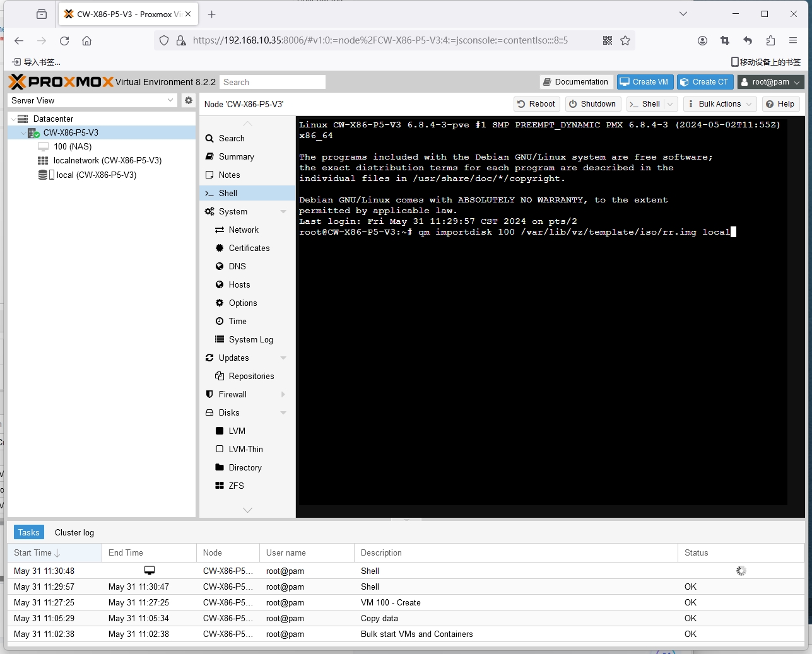The width and height of the screenshot is (812, 654).
Task: Select localnetwork (CW-X86-P5-V3) in tree
Action: coord(107,160)
